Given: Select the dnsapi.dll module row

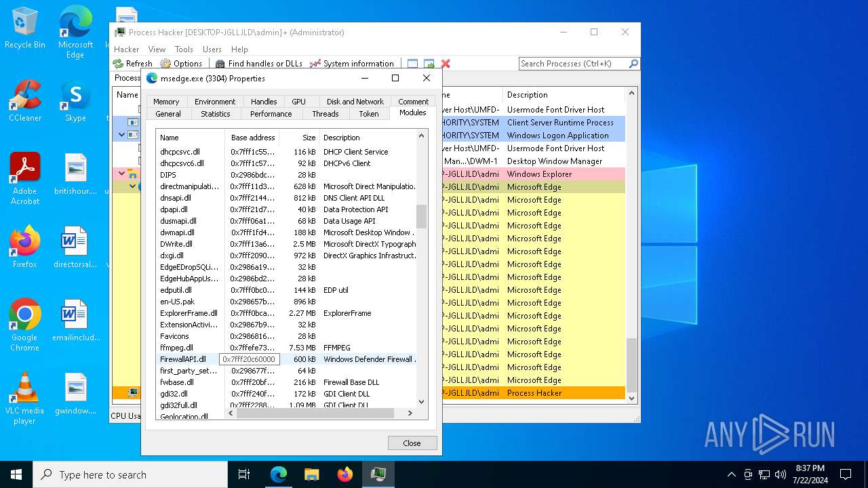Looking at the screenshot, I should coord(286,198).
